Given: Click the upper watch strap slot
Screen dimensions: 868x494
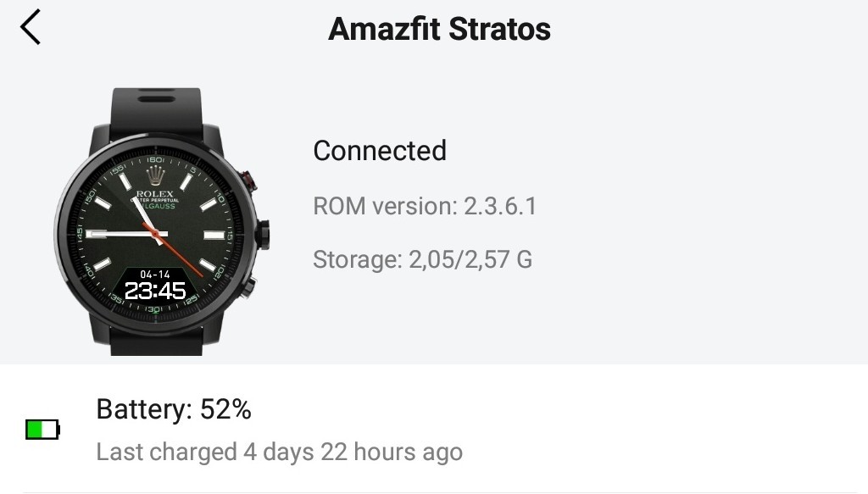Looking at the screenshot, I should tap(154, 101).
